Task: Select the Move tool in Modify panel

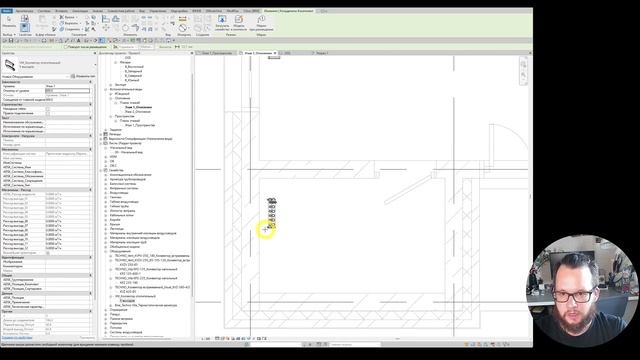Action: click(x=106, y=28)
